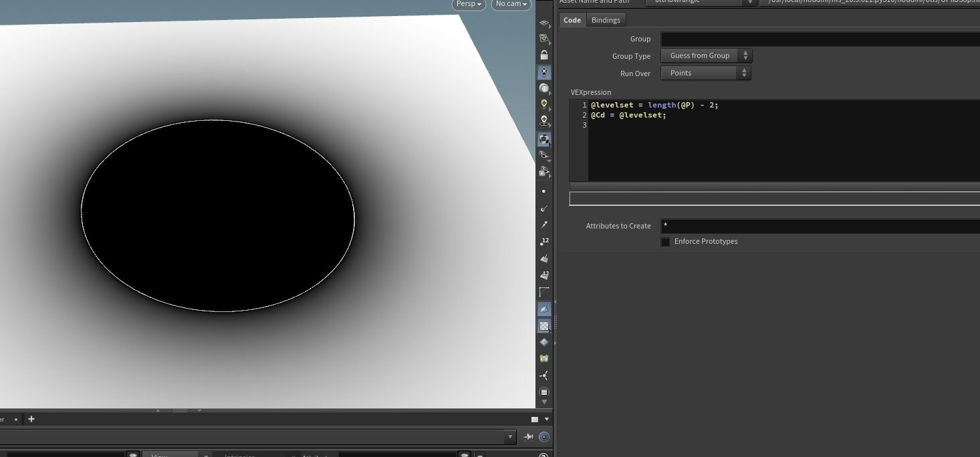This screenshot has height=457, width=980.
Task: Click the pin icon on path bar
Action: click(529, 437)
